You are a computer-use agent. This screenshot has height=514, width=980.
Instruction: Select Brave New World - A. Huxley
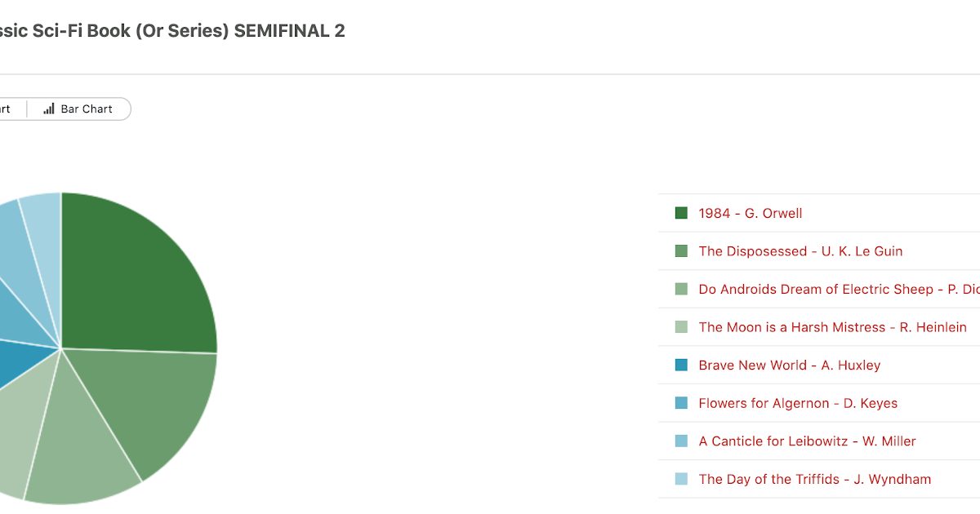790,365
